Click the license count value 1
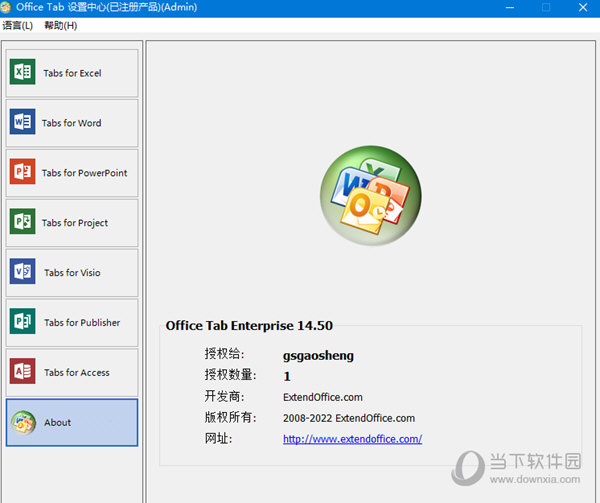 287,376
